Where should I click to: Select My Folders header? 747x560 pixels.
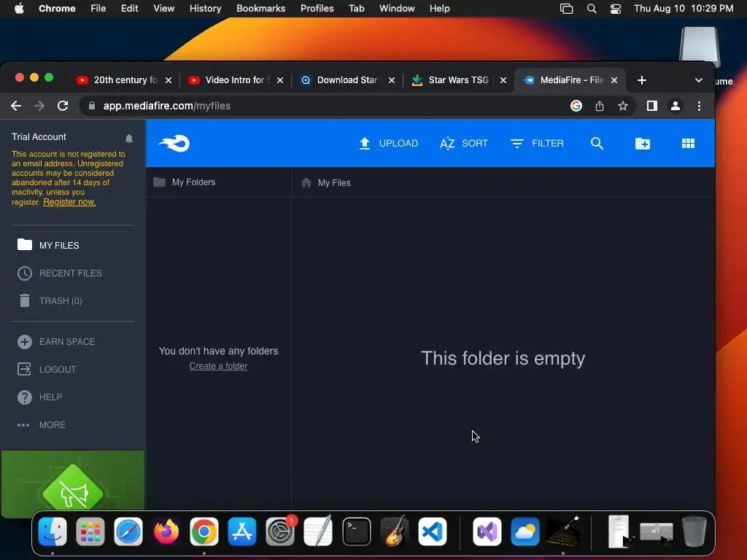point(185,182)
